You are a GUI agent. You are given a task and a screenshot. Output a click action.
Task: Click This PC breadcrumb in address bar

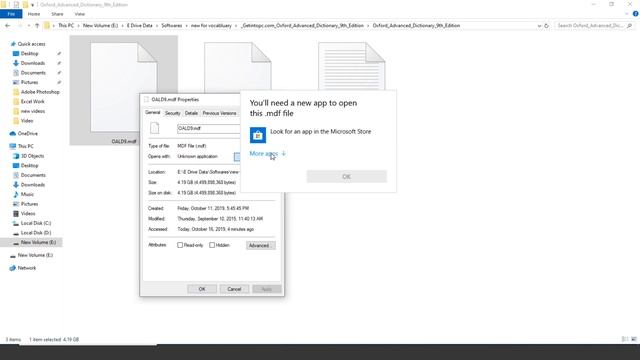[x=66, y=25]
